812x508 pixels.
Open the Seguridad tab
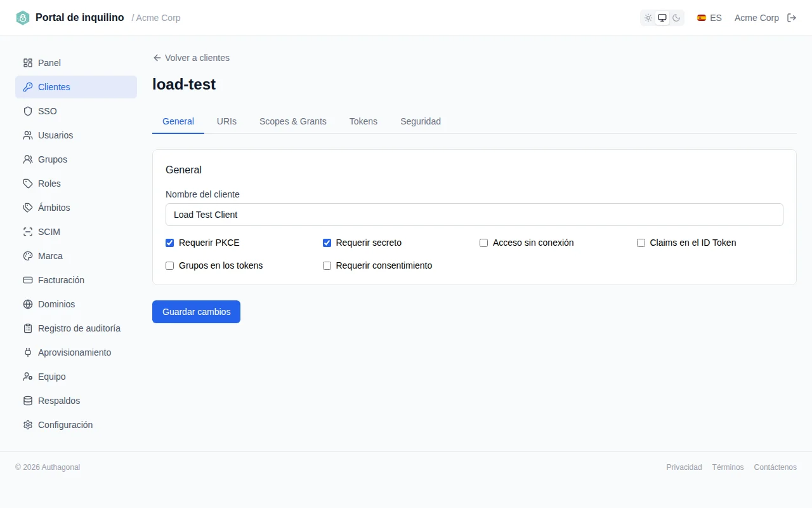click(x=421, y=121)
